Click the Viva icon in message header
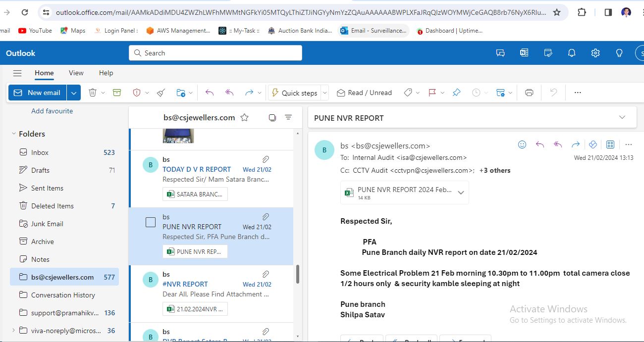 pos(592,145)
